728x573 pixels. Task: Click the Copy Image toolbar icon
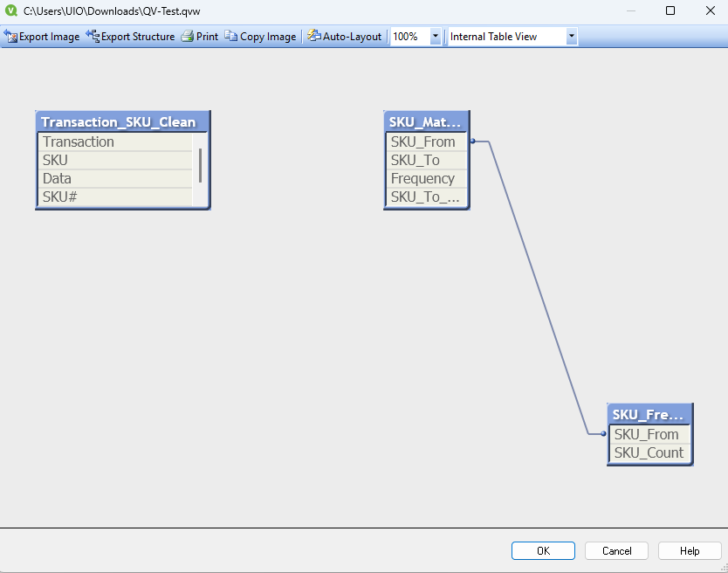tap(230, 36)
